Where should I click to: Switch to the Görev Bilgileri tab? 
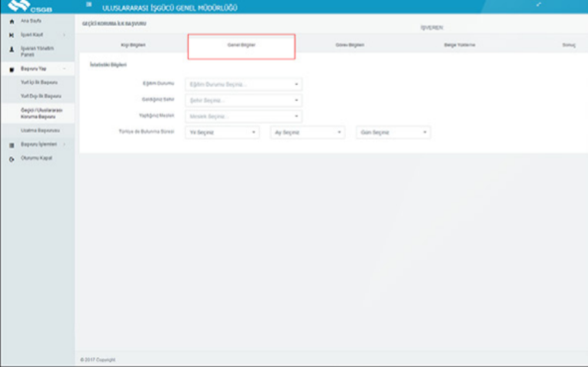point(350,45)
